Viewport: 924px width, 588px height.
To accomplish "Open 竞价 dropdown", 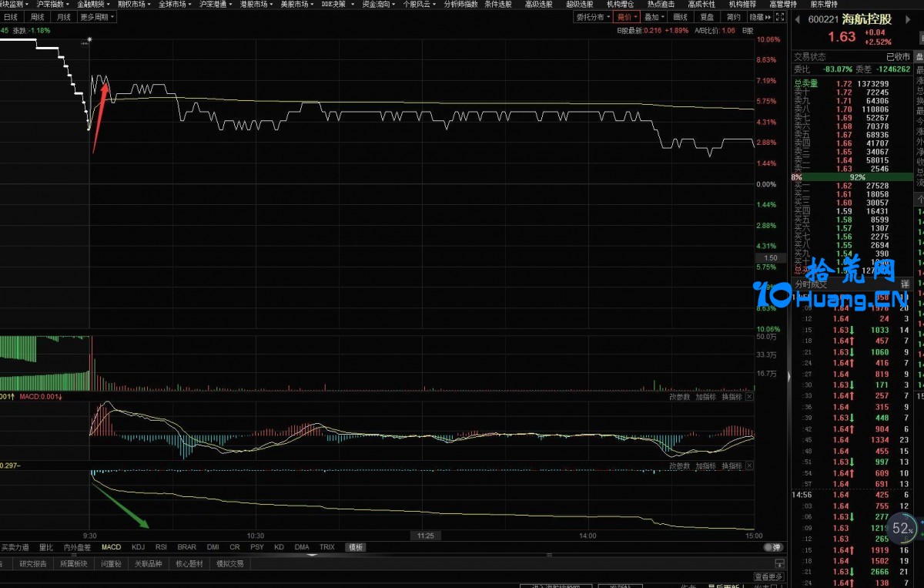I will [626, 17].
